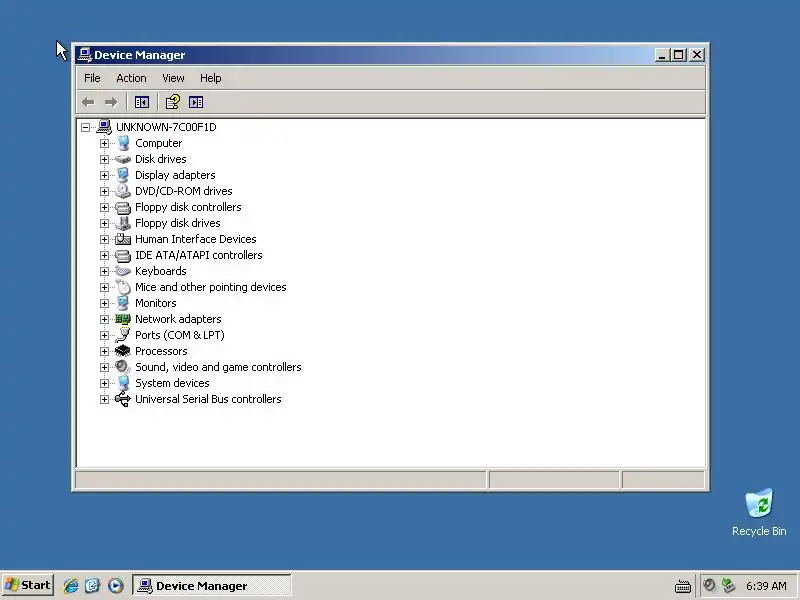The width and height of the screenshot is (800, 600).
Task: Open the Recycle Bin desktop icon
Action: (x=759, y=504)
